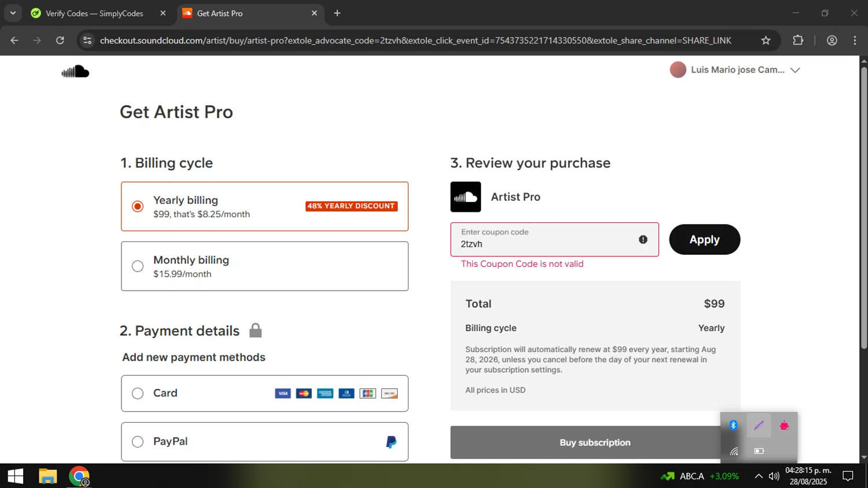Click the battery icon in tray popup
868x488 pixels.
759,451
